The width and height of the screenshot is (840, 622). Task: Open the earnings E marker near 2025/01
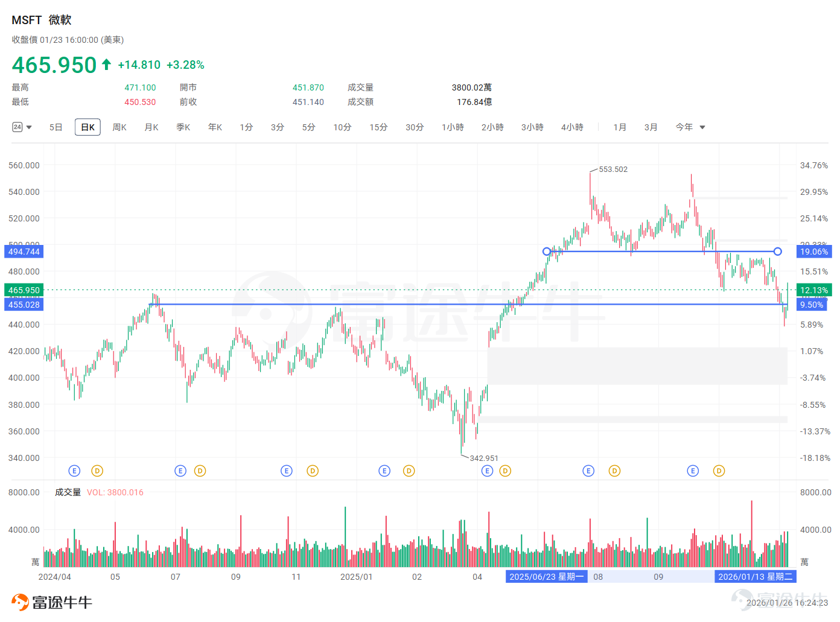[384, 471]
